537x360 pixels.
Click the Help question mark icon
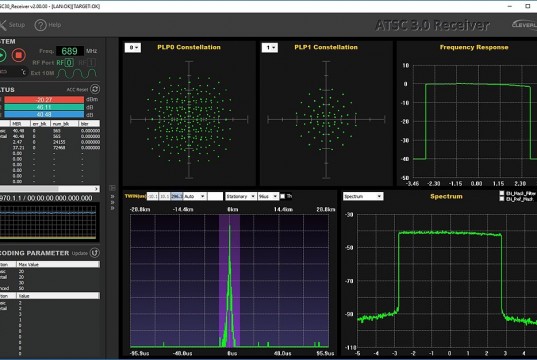tap(40, 25)
